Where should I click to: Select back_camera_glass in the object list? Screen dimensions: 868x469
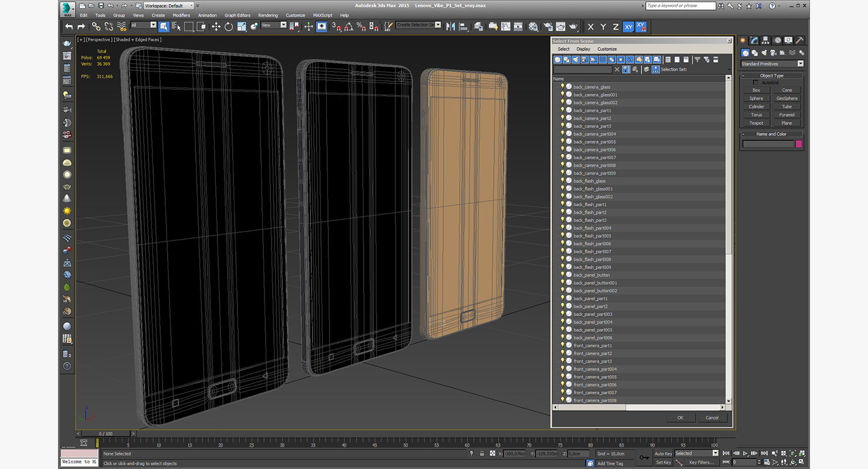coord(592,87)
